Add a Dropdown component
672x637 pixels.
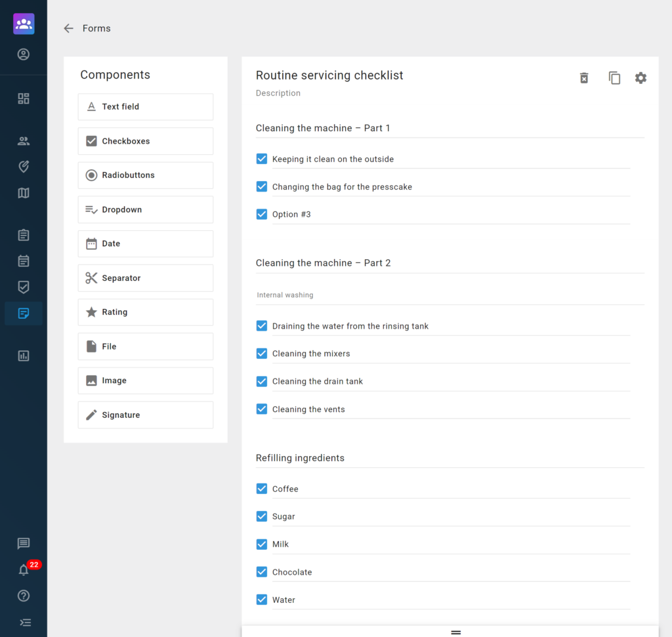[x=146, y=209]
